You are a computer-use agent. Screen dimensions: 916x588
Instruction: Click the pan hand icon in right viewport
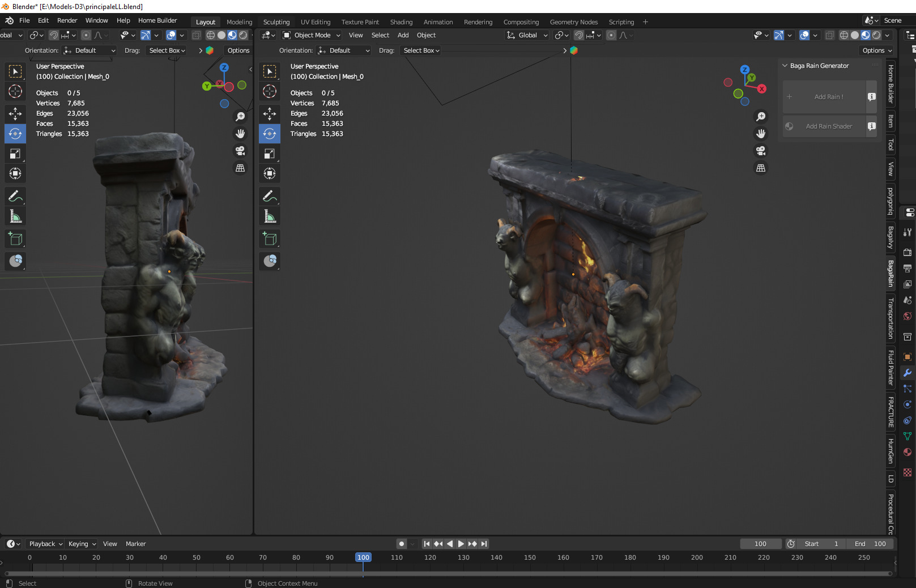[x=761, y=133]
